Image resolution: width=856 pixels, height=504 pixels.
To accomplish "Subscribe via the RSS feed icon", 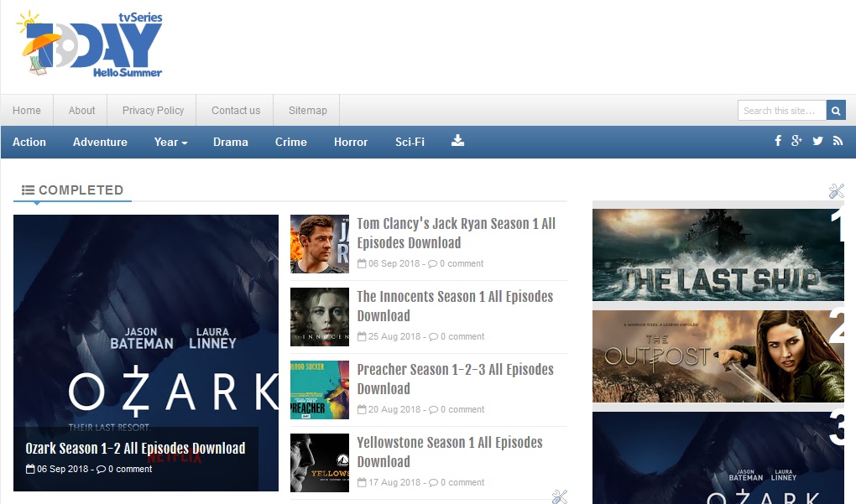I will 836,141.
